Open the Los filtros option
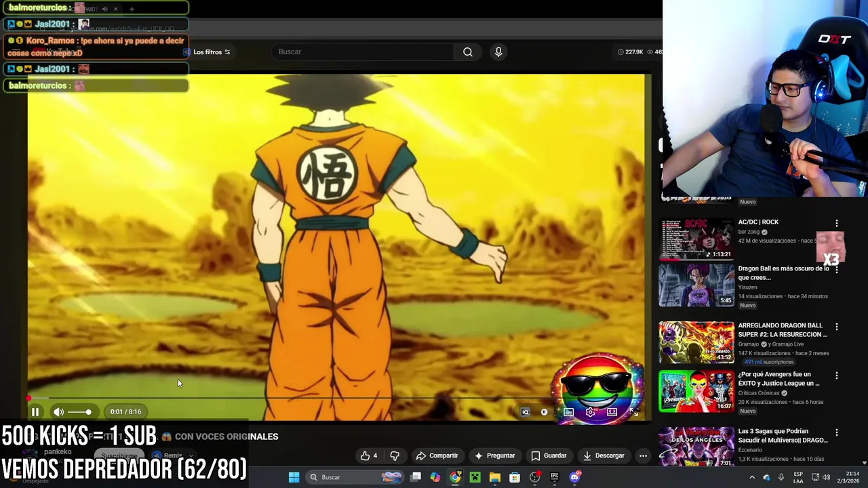868x488 pixels. 207,52
